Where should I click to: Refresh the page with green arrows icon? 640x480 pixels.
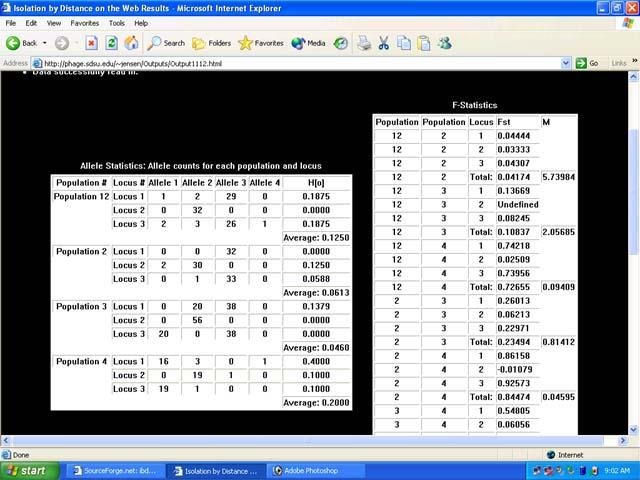point(111,43)
